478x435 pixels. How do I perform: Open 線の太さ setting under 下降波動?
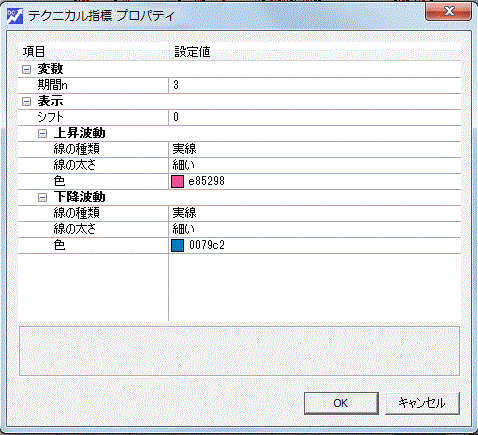315,229
